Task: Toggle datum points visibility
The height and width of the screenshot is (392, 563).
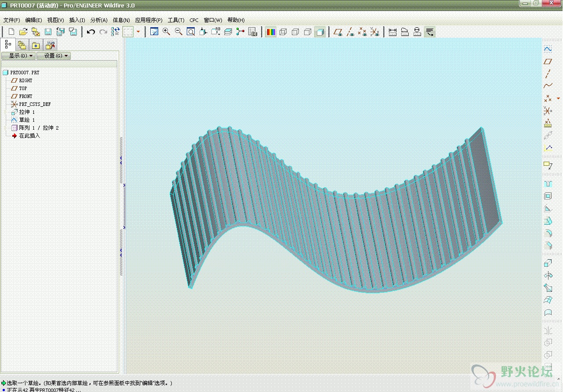Action: pyautogui.click(x=362, y=32)
